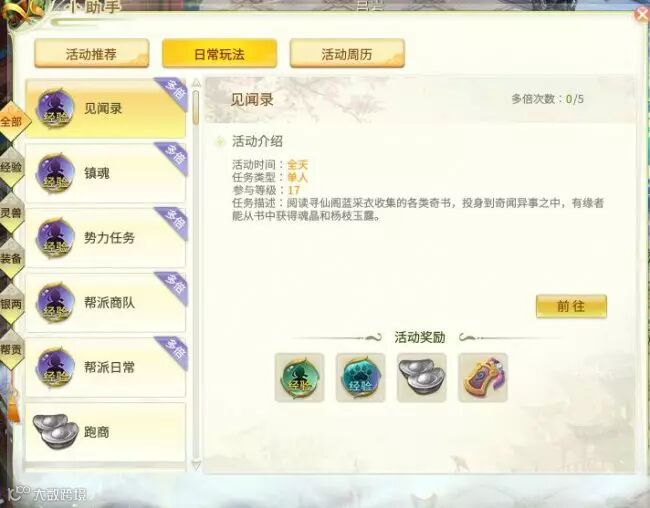Click the green character experience reward icon
650x508 pixels.
coord(299,378)
